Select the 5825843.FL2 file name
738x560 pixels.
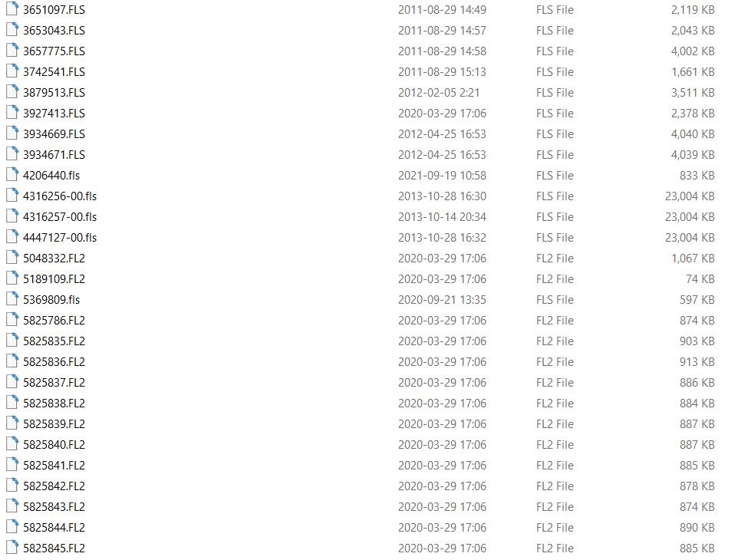point(54,507)
